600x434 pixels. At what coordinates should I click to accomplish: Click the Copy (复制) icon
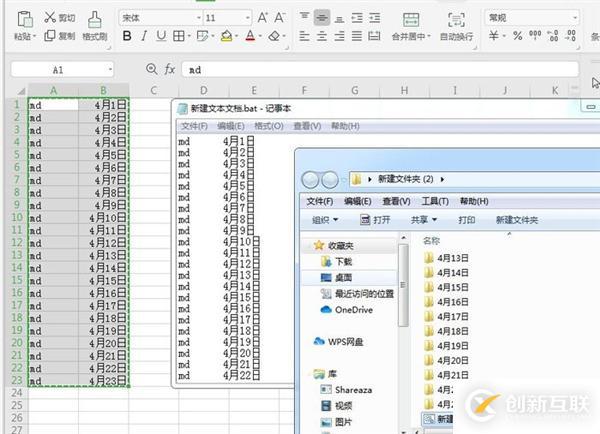(50, 36)
